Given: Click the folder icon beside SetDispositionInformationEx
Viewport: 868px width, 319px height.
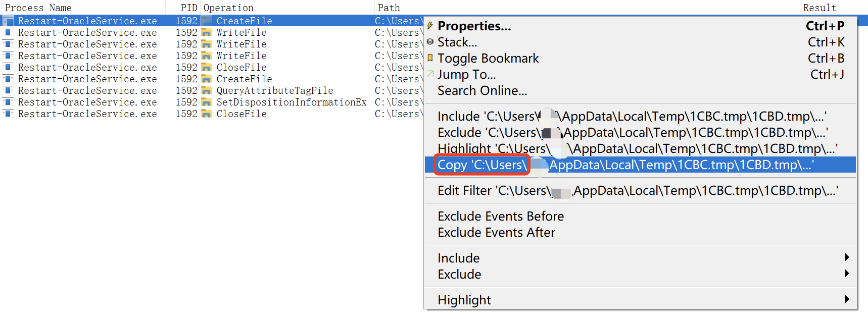Looking at the screenshot, I should pyautogui.click(x=206, y=102).
